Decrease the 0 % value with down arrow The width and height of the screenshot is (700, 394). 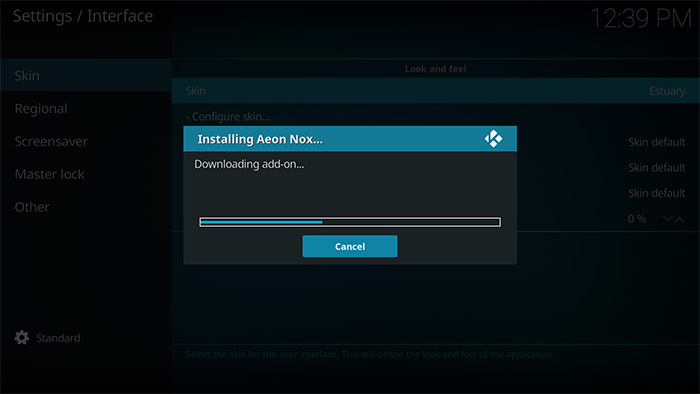[x=668, y=219]
